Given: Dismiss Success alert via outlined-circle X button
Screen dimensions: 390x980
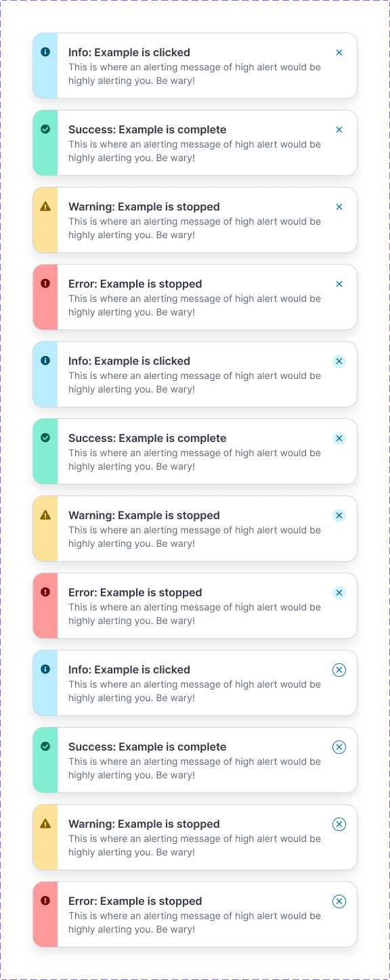Looking at the screenshot, I should click(x=339, y=747).
